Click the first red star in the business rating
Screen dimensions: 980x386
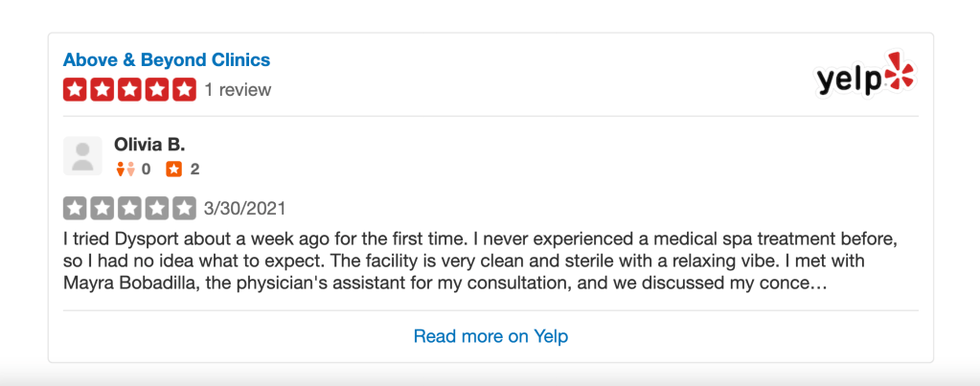click(75, 90)
